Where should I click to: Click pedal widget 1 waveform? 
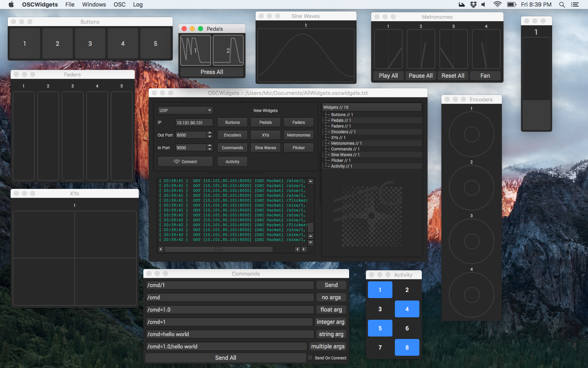point(196,50)
